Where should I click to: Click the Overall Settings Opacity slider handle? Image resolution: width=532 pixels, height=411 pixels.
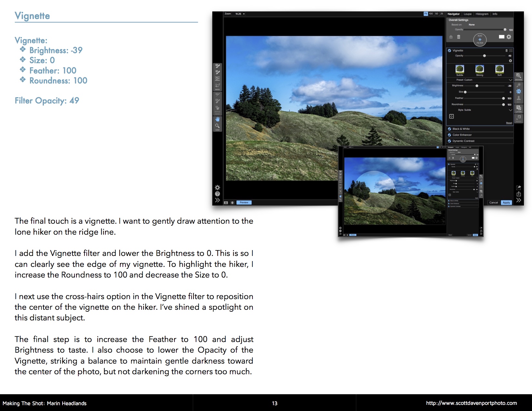505,30
